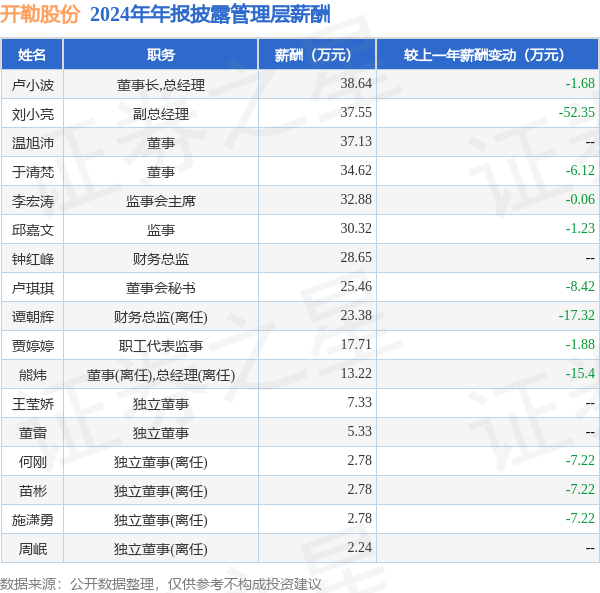Screen dimensions: 600x593
Task: Click the name 王莹娇
Action: tap(33, 404)
